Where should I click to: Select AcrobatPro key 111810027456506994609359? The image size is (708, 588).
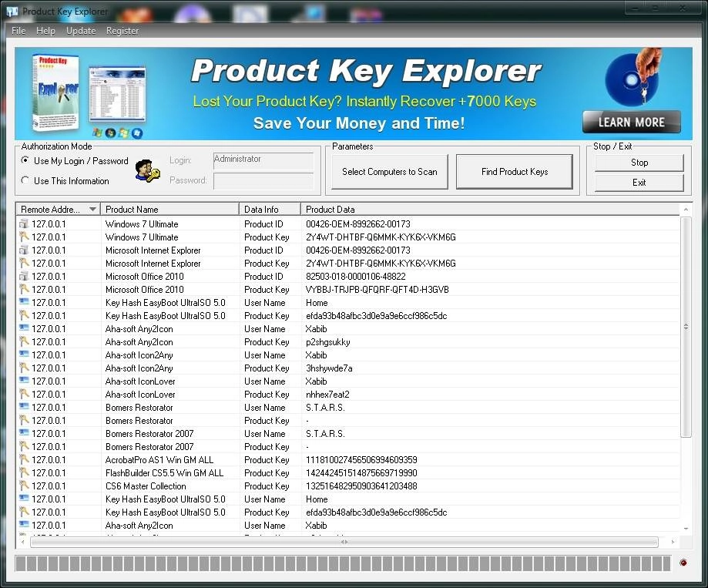coord(361,460)
